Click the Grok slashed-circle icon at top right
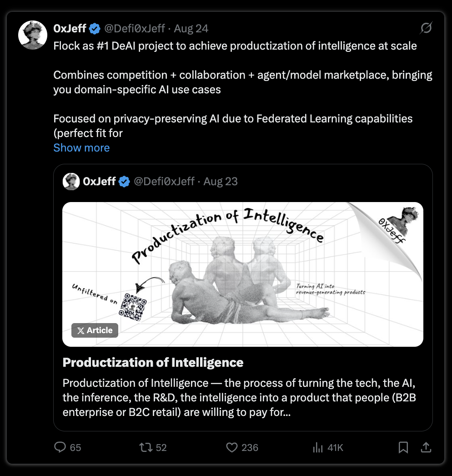452x476 pixels. 426,28
